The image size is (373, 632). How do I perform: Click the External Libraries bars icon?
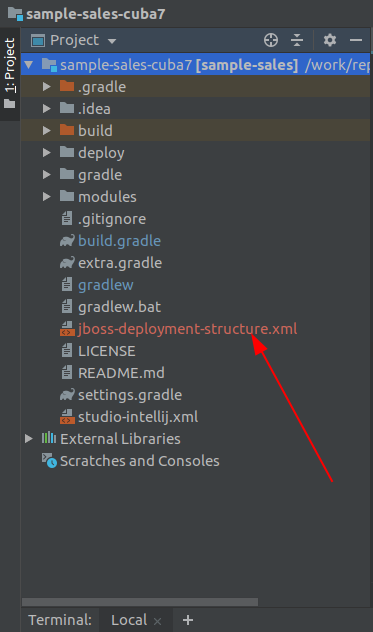click(49, 438)
